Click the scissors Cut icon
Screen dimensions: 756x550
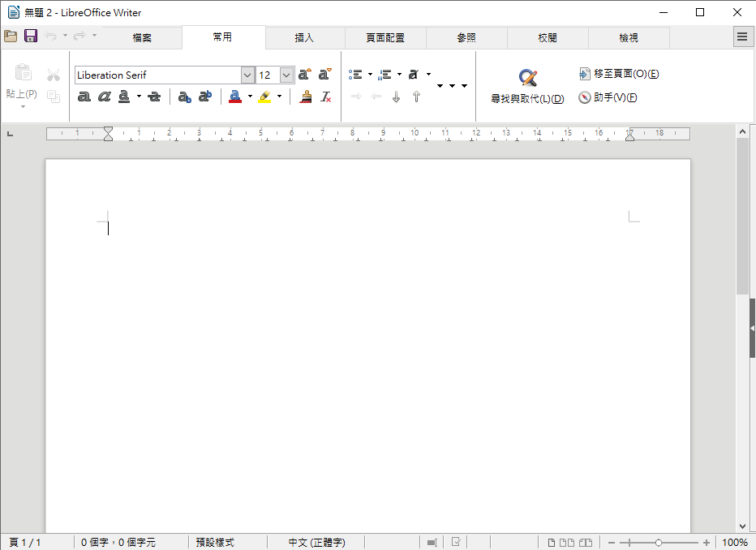54,75
